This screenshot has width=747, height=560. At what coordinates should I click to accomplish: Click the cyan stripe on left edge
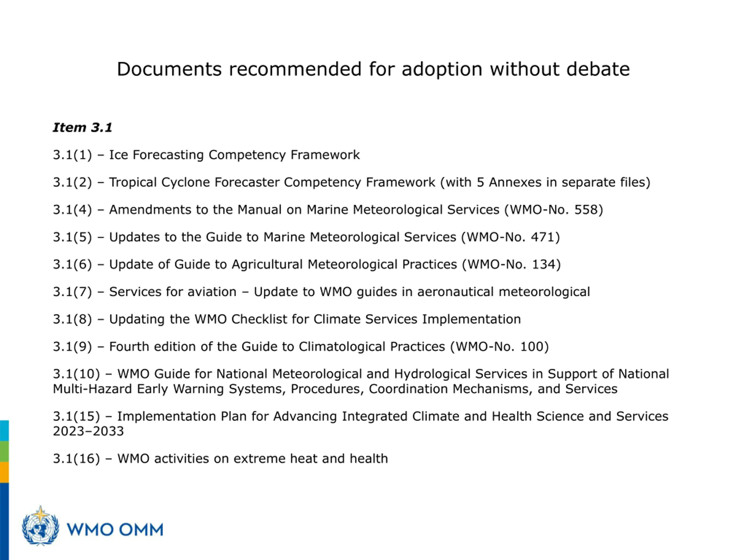(x=4, y=430)
